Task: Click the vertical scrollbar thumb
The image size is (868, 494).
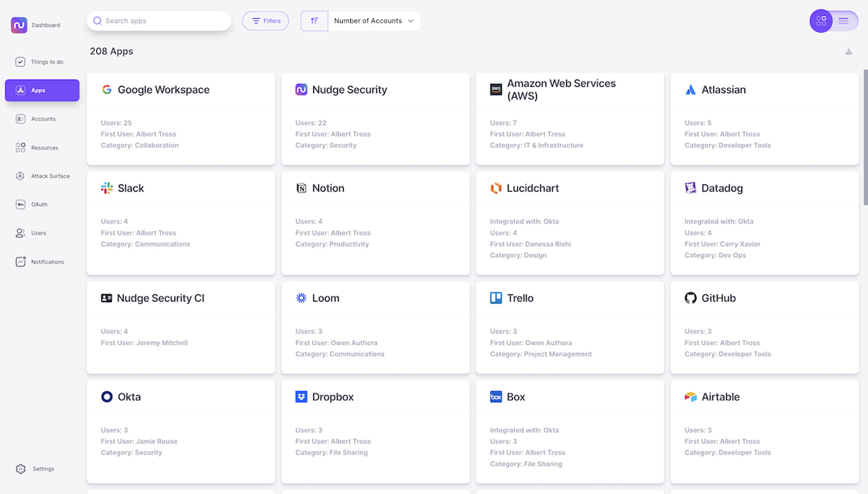Action: click(865, 137)
